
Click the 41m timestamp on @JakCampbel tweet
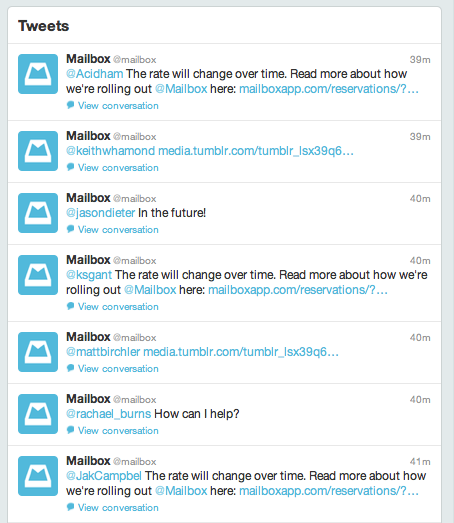click(420, 462)
